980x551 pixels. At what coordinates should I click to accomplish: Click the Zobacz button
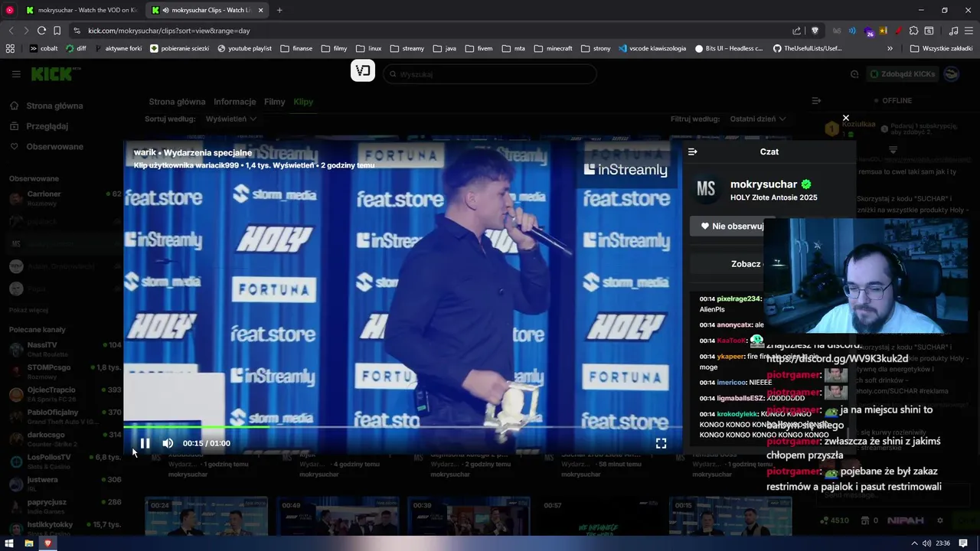click(x=746, y=264)
